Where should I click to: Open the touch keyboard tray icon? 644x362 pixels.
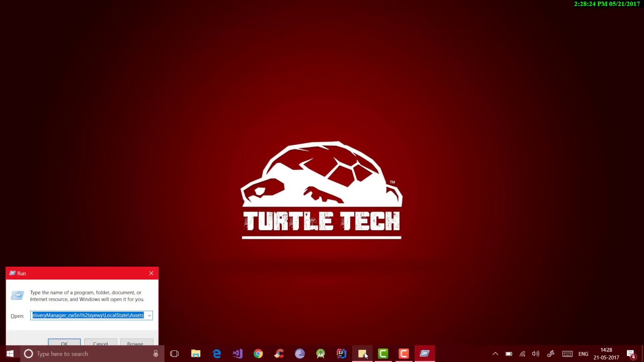coord(567,354)
